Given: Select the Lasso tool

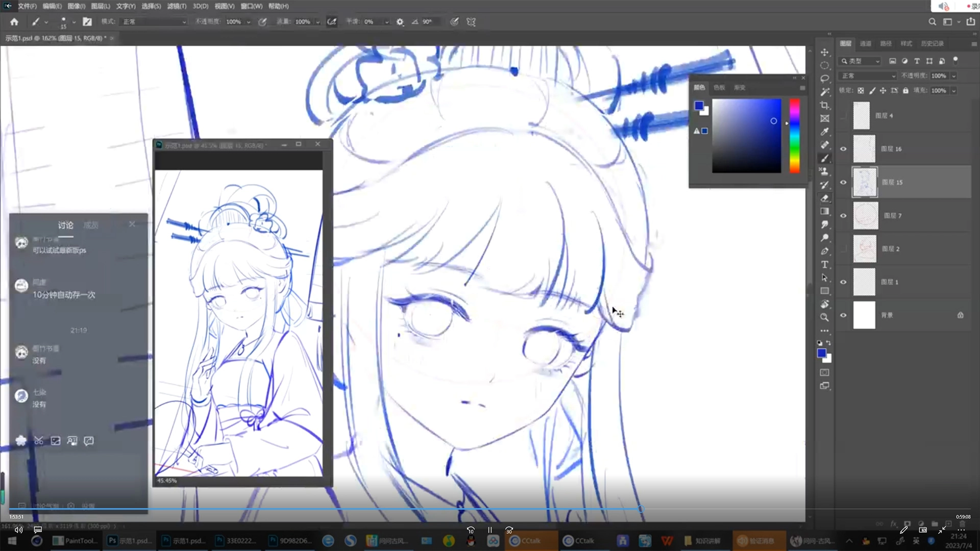Looking at the screenshot, I should 824,79.
